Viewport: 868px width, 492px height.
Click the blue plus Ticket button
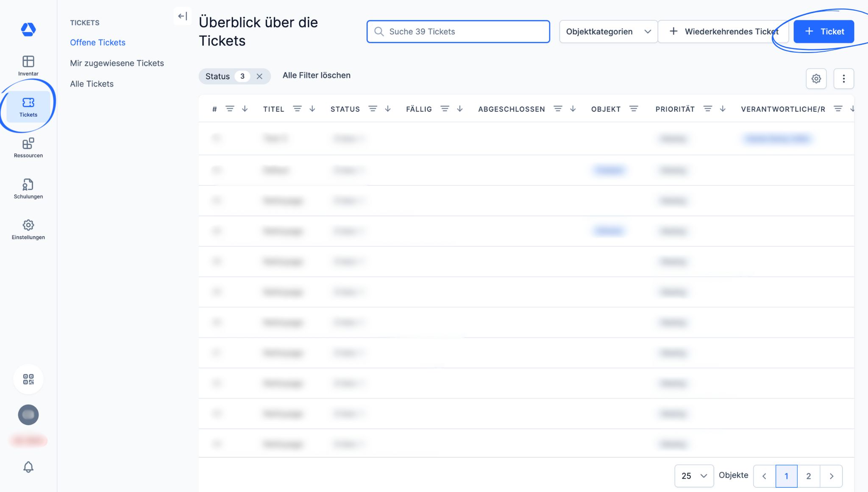[x=823, y=31]
